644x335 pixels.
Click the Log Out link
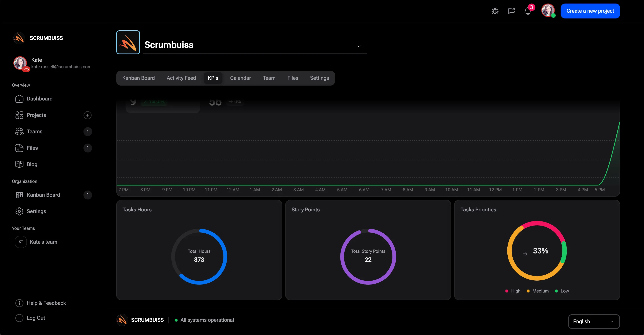click(36, 318)
